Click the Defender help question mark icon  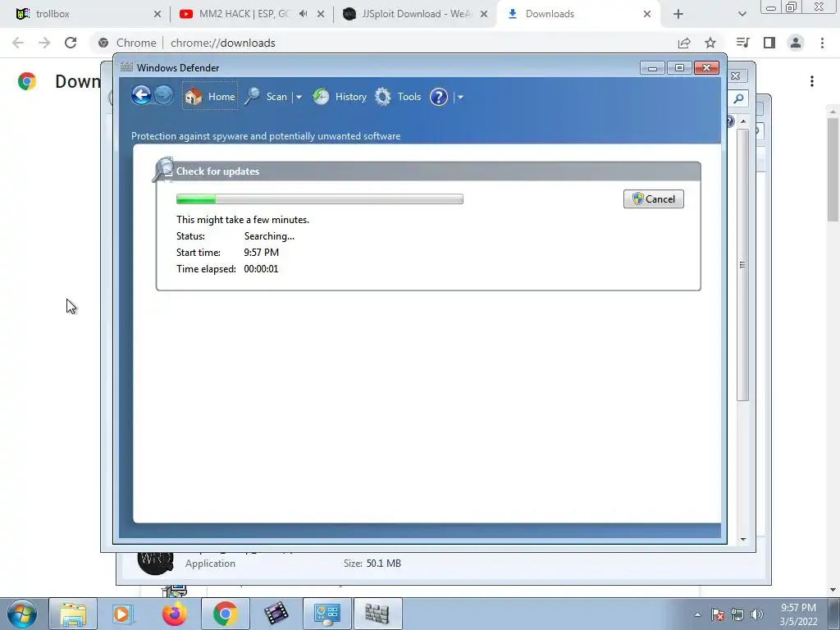(x=438, y=97)
